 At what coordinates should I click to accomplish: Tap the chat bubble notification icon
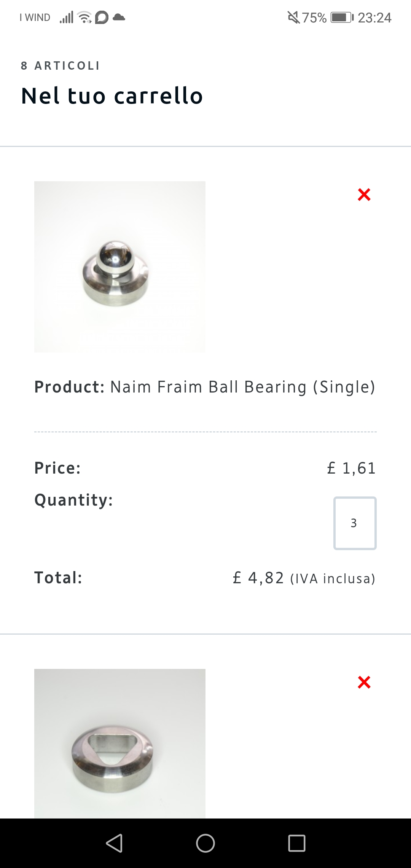coord(102,17)
